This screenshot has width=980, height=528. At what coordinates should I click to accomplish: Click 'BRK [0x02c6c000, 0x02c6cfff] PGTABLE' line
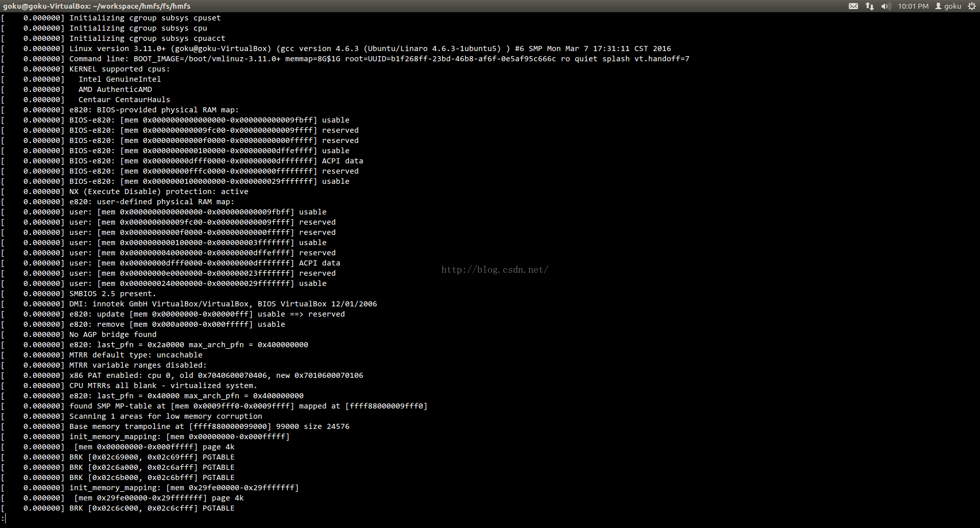[118, 508]
